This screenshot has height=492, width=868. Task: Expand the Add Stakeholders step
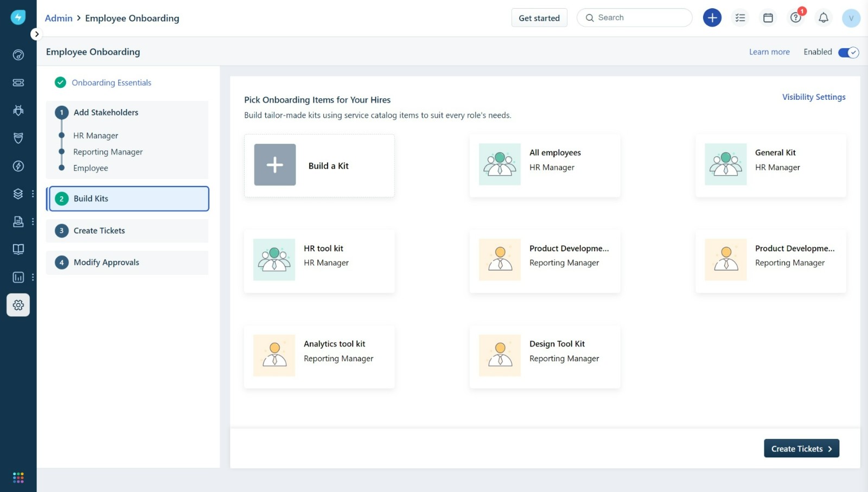point(106,112)
